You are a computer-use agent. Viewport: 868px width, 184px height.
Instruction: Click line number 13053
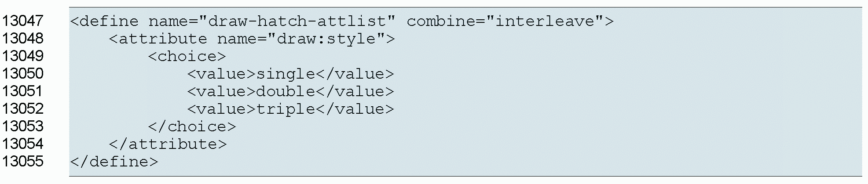tap(23, 126)
